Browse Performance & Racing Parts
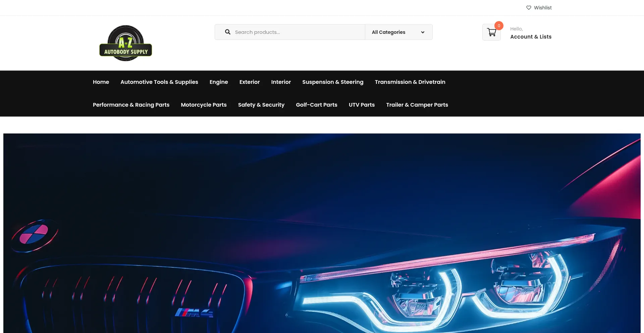This screenshot has width=644, height=333. click(x=131, y=105)
